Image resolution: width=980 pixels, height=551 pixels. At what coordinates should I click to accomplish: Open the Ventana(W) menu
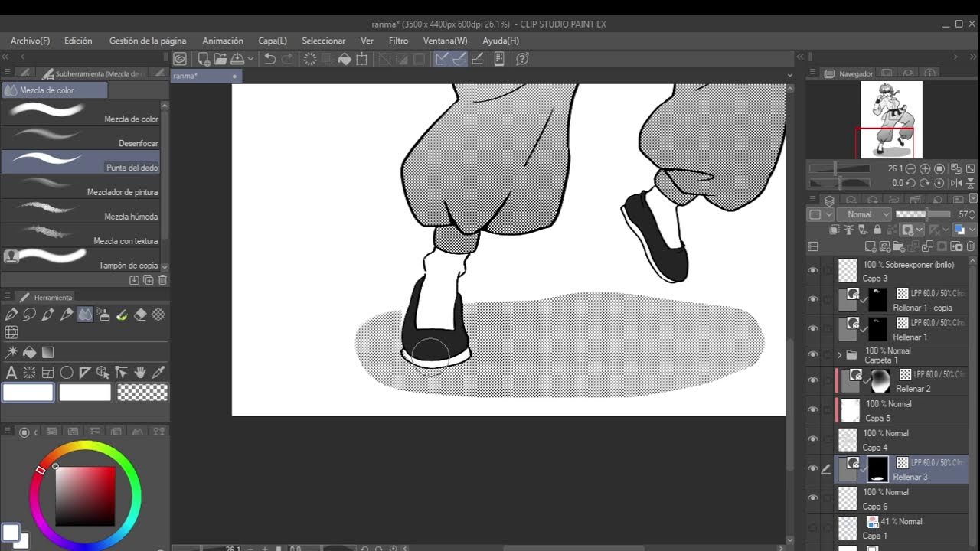pos(445,41)
